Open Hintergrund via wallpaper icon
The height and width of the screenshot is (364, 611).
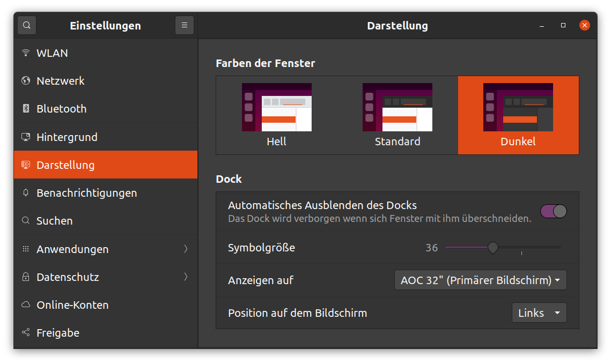(x=25, y=137)
